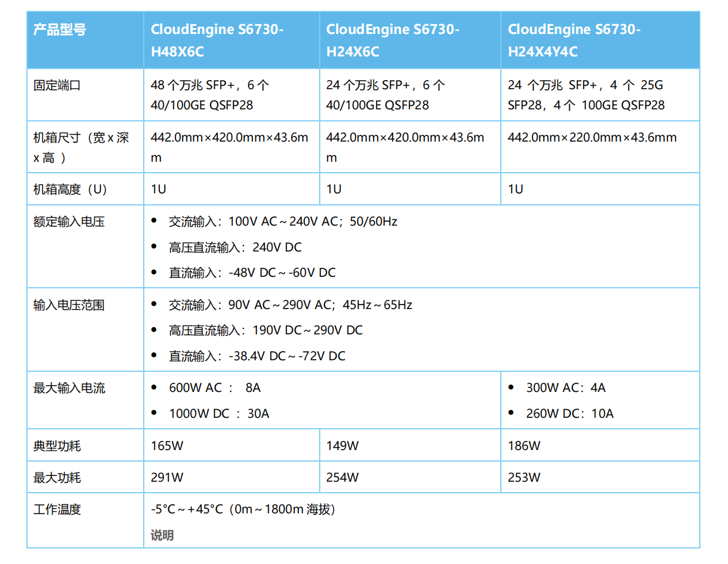
Task: Click the 149W typical power value
Action: (x=342, y=446)
